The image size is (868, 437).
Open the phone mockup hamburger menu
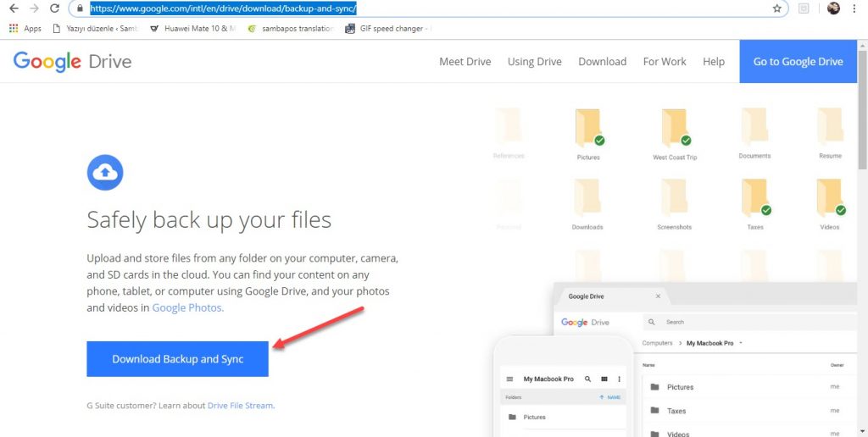click(509, 379)
